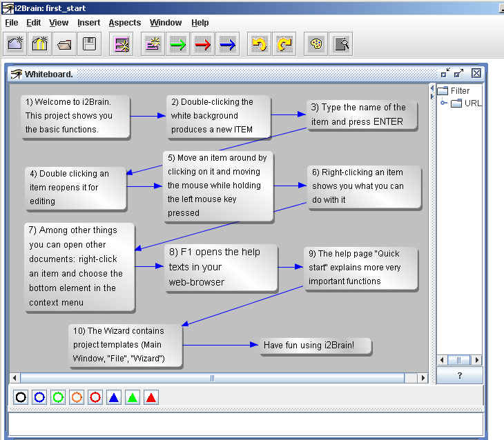Image resolution: width=504 pixels, height=440 pixels.
Task: Select the green circle aspect
Action: pos(58,397)
